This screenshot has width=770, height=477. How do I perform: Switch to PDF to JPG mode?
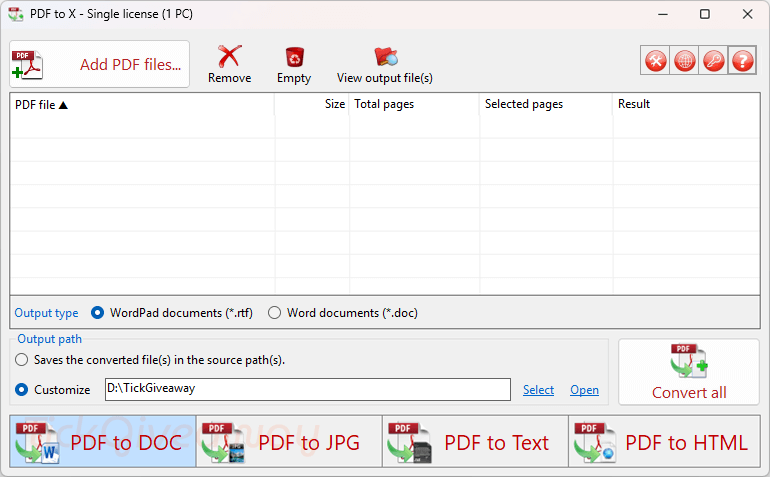tap(289, 441)
